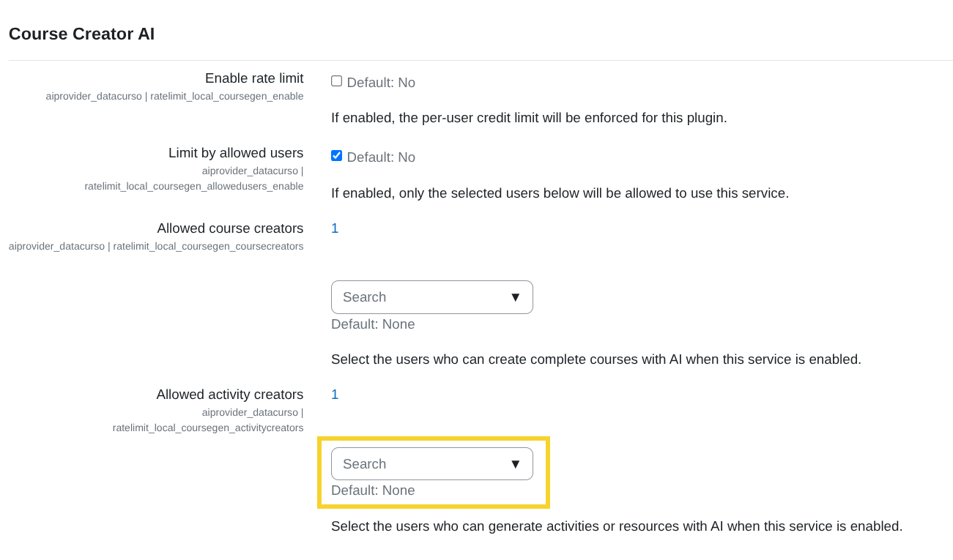Click the aiprovider_datacurso plugin name under course creators
Viewport: 953px width, 560px height.
point(56,246)
